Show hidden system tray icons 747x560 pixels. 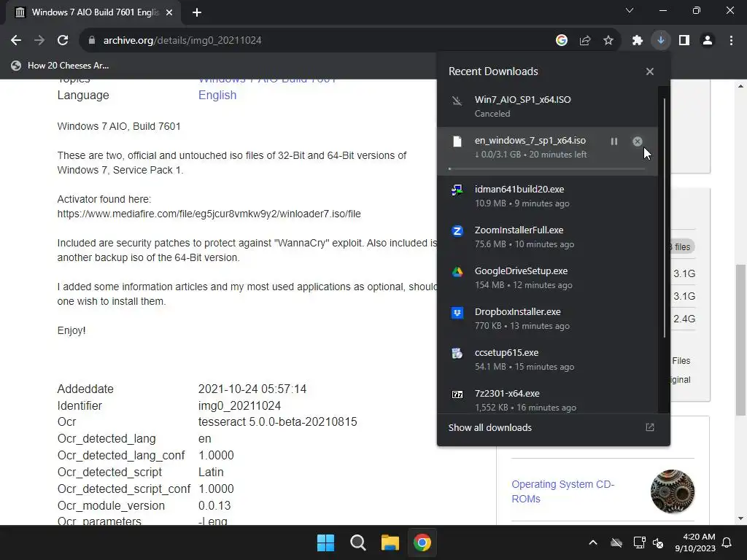pos(593,542)
